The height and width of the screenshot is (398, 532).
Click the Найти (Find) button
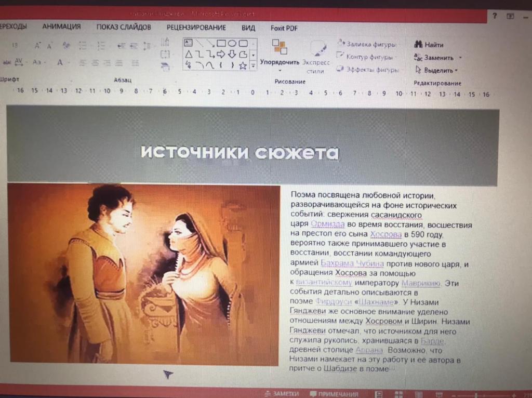point(429,45)
